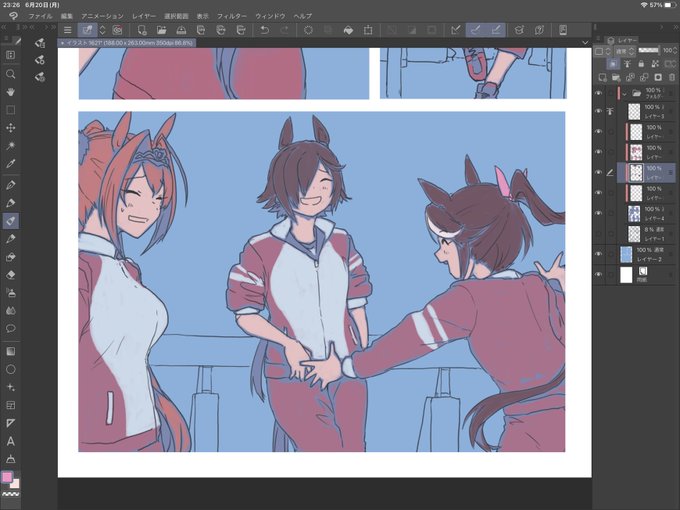This screenshot has height=510, width=680.
Task: Toggle visibility eye of レイヤー3
Action: [599, 111]
